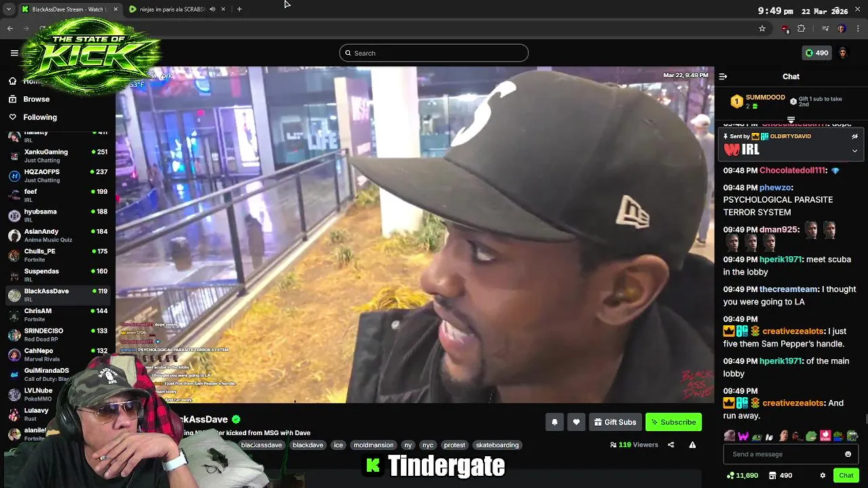Open channel points 11,690

pyautogui.click(x=742, y=476)
